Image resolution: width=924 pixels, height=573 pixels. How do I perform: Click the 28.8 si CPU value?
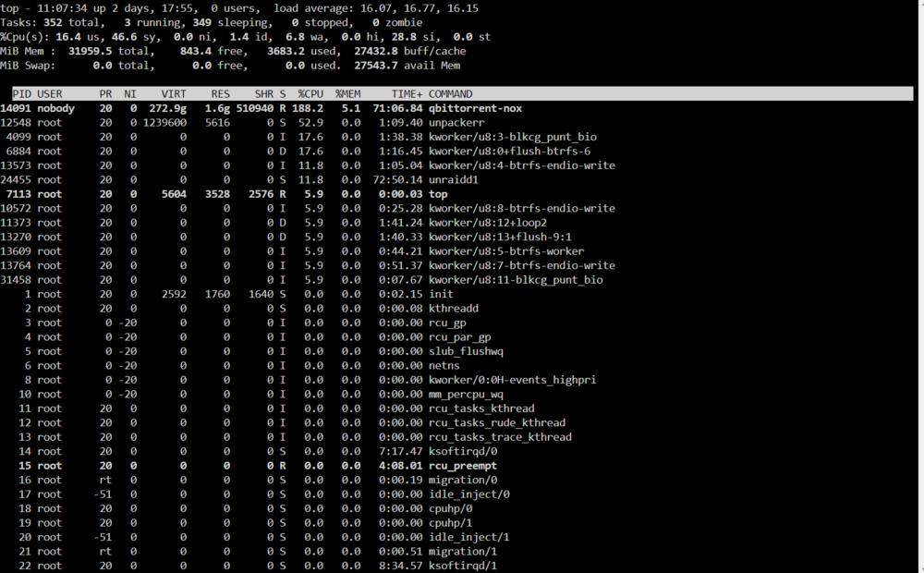point(404,37)
